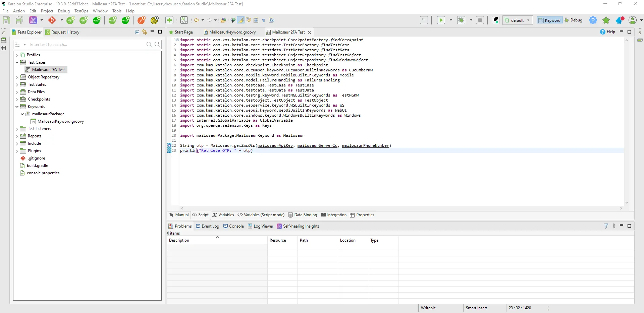Switch to the Console tab
Screen dimensions: 644x313
[x=236, y=226]
